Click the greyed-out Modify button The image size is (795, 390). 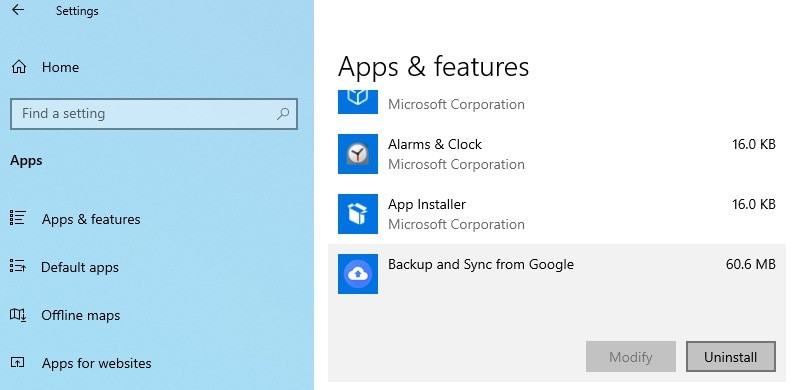[631, 357]
